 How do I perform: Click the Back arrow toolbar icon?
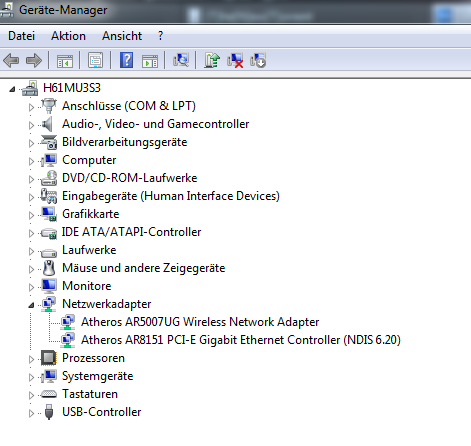tap(11, 61)
